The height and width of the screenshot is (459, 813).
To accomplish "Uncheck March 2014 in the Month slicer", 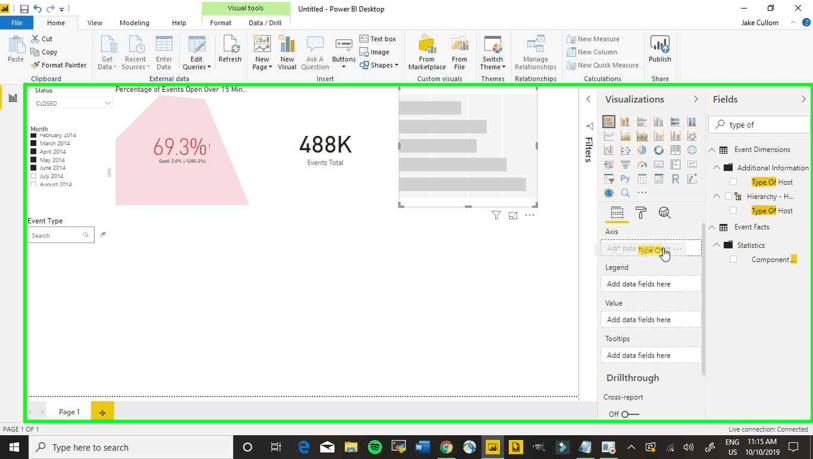I will pos(34,143).
